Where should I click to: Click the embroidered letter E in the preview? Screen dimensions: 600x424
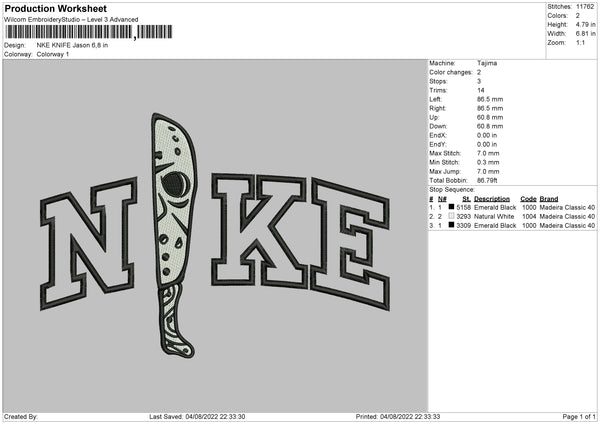(x=351, y=243)
